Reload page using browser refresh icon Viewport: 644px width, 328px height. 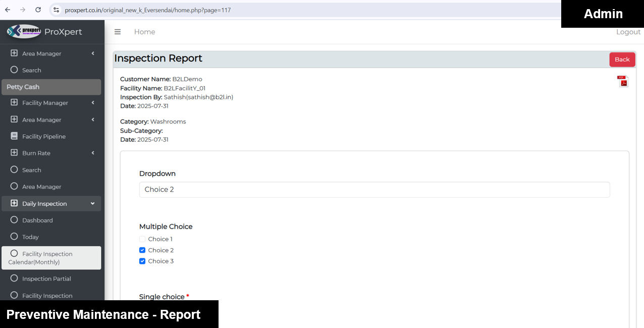pos(38,10)
